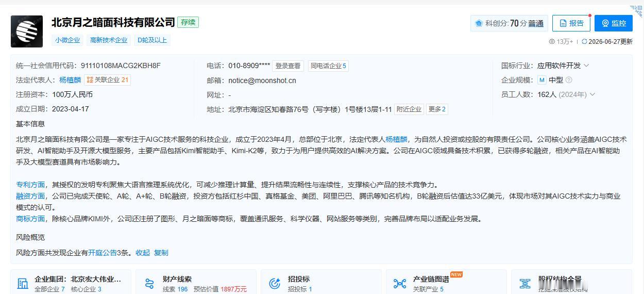The width and height of the screenshot is (644, 294).
Task: Click the 招投标 icon
Action: [x=275, y=284]
